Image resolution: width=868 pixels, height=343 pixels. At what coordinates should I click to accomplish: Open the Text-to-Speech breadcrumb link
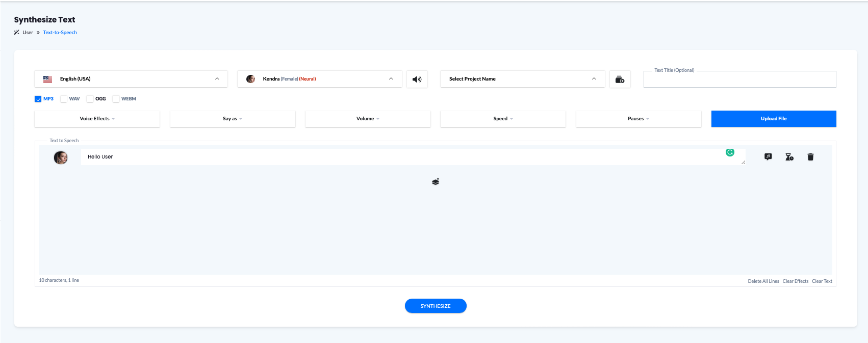tap(60, 33)
